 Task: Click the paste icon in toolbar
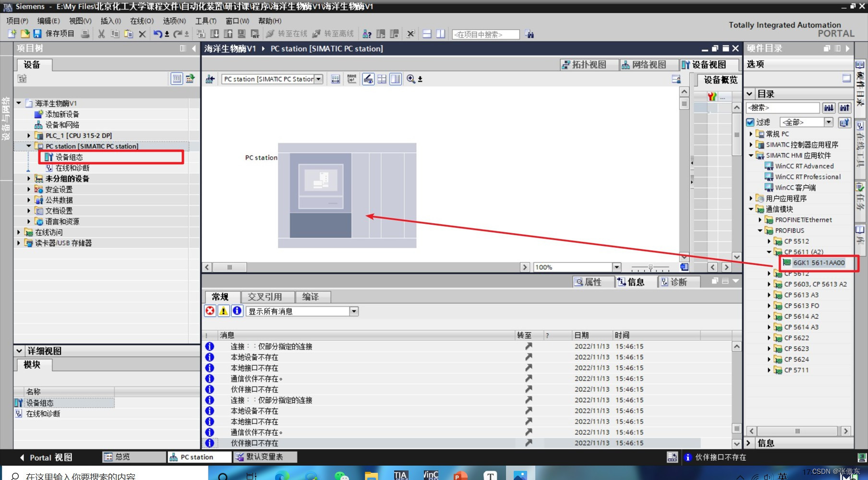tap(128, 34)
